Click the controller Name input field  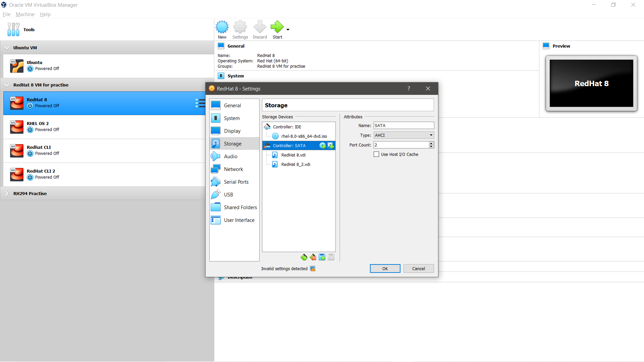(x=404, y=125)
